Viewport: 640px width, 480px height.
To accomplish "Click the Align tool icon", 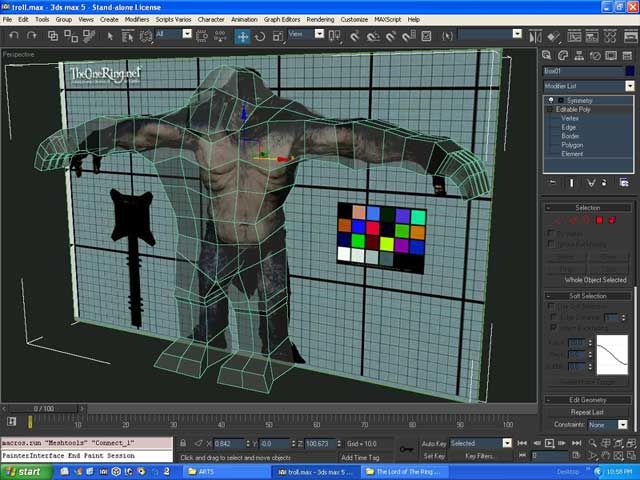I will click(x=553, y=37).
